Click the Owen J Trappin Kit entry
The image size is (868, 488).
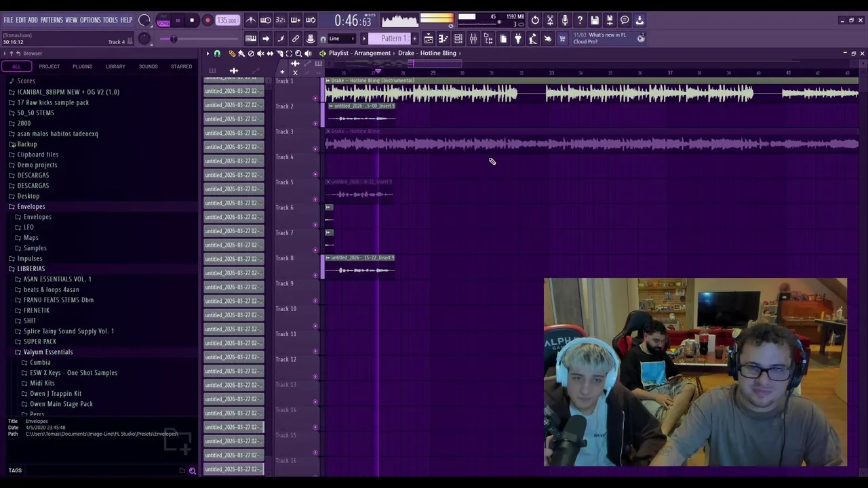[56, 393]
